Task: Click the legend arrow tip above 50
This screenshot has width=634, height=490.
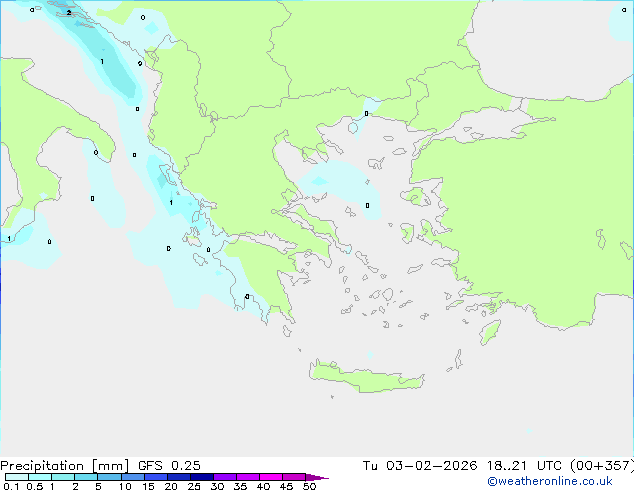Action: coord(317,477)
